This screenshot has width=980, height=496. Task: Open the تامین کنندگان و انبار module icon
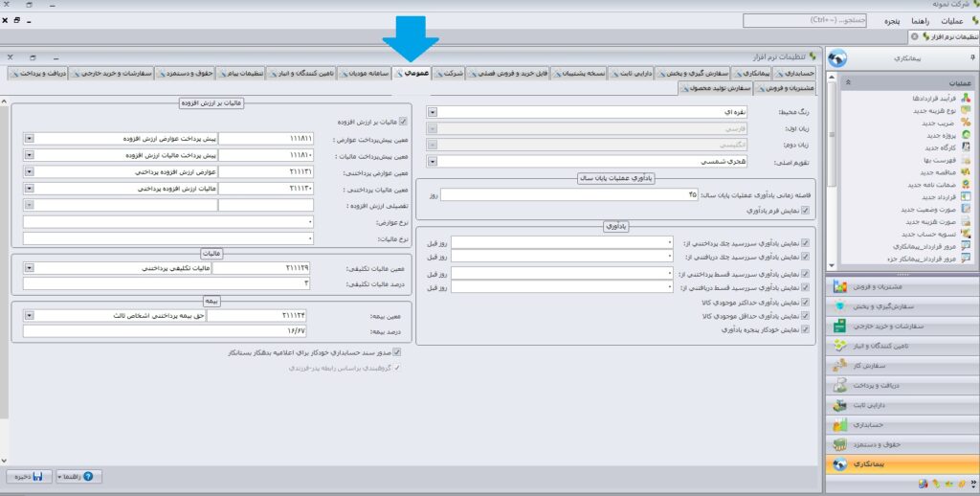click(840, 346)
